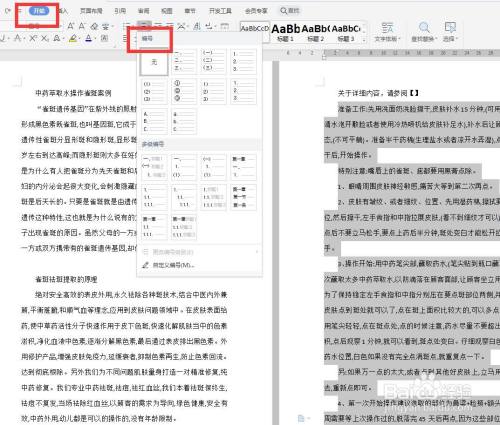
Task: Choose circled ①②③ numbering format
Action: click(183, 92)
